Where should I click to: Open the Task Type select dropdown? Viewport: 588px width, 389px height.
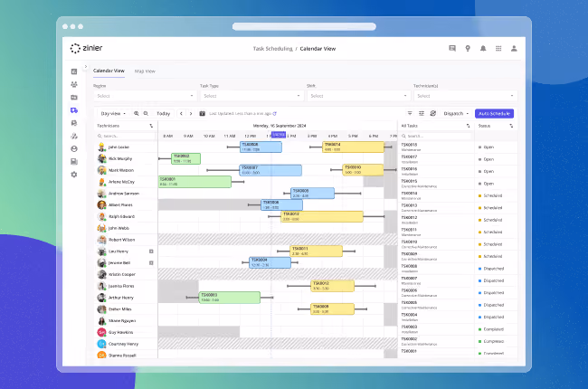[x=251, y=96]
